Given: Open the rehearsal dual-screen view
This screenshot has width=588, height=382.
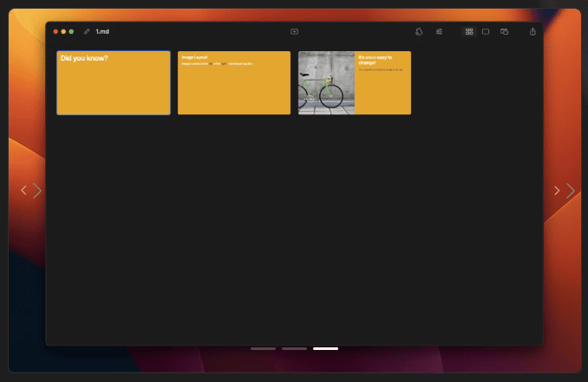Looking at the screenshot, I should pos(505,31).
